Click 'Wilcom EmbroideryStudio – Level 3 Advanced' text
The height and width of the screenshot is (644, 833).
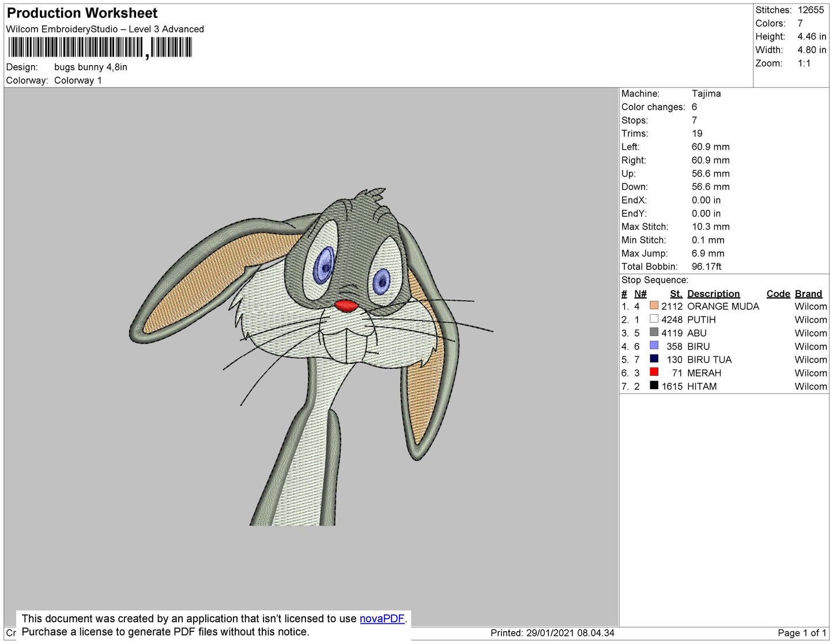pyautogui.click(x=105, y=29)
